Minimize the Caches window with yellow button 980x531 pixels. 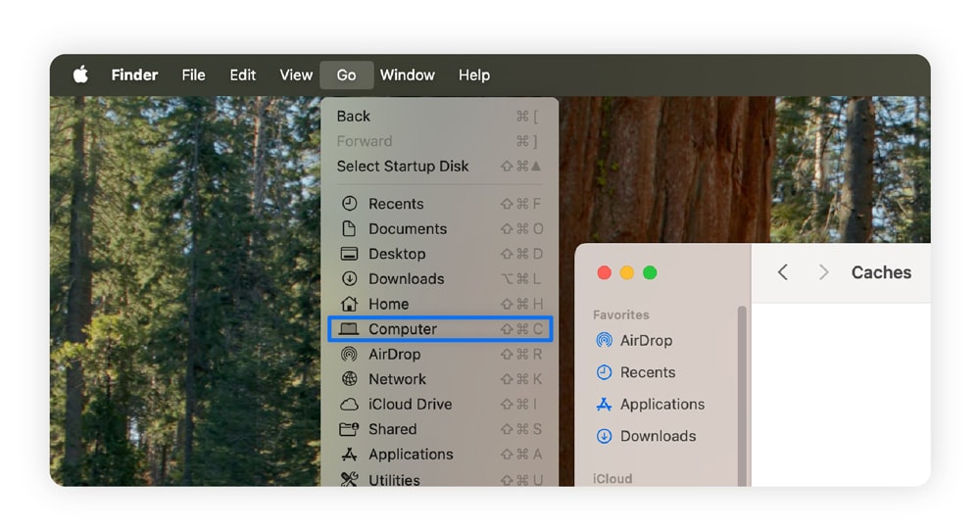click(627, 273)
